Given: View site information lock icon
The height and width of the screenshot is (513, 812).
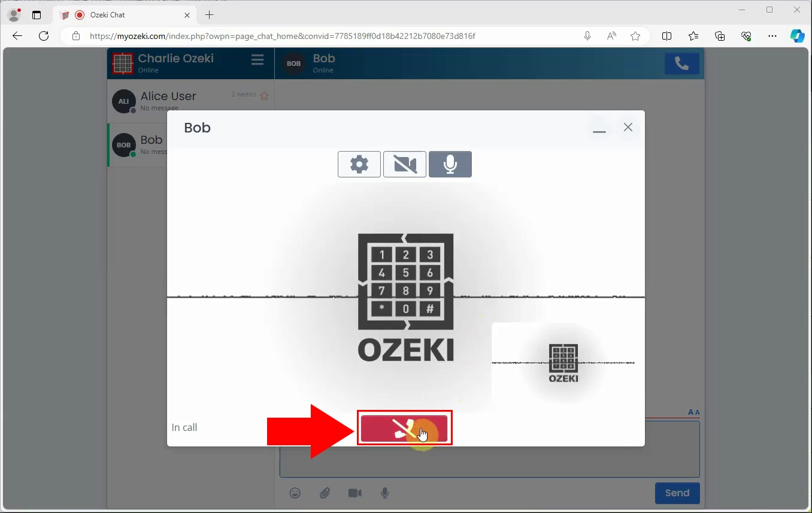Looking at the screenshot, I should (x=76, y=36).
